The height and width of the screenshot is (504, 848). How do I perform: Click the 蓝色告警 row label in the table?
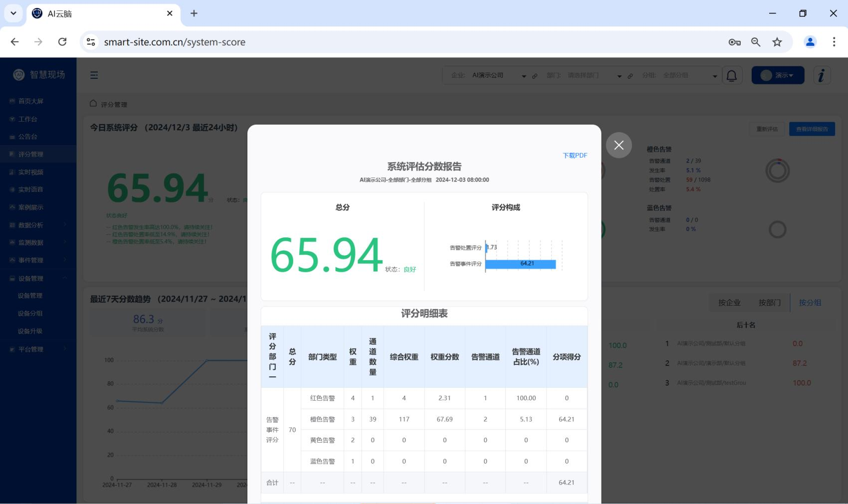coord(322,462)
